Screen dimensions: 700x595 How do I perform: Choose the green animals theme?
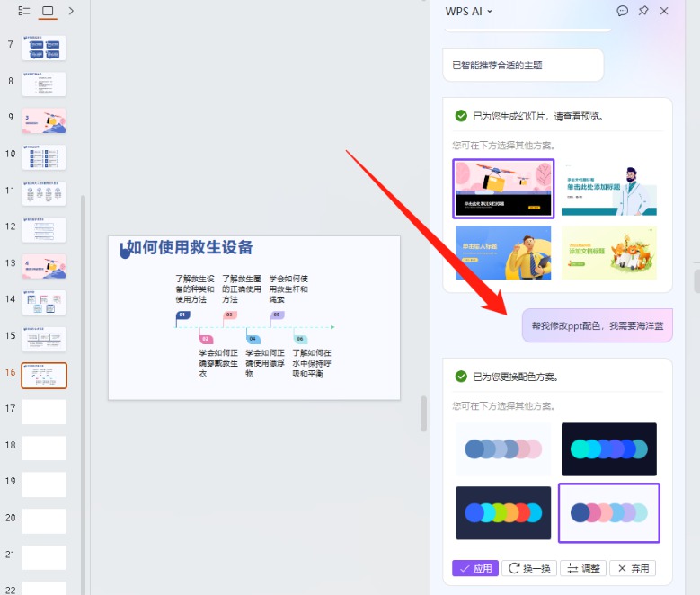click(x=609, y=253)
